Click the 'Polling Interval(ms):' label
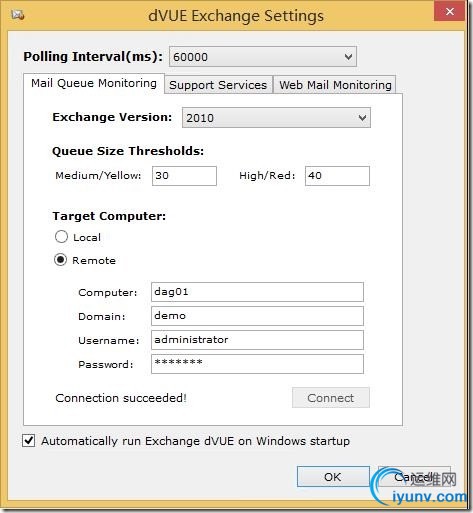 click(x=93, y=56)
